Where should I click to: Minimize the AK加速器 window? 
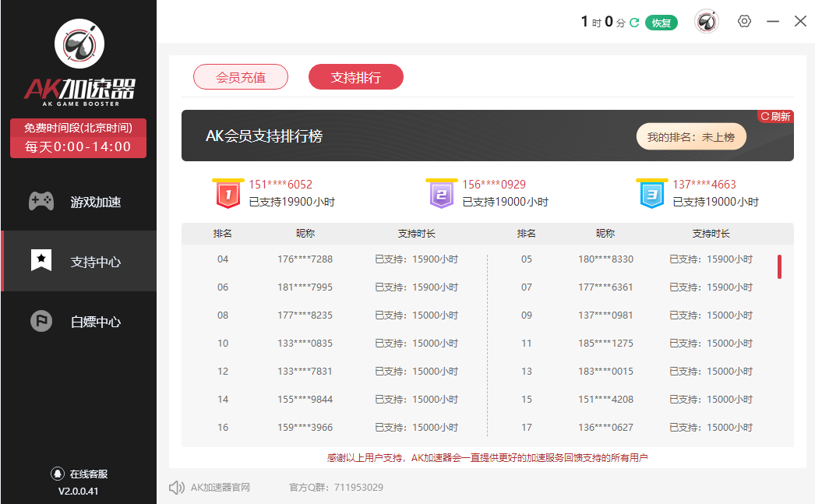pos(773,21)
